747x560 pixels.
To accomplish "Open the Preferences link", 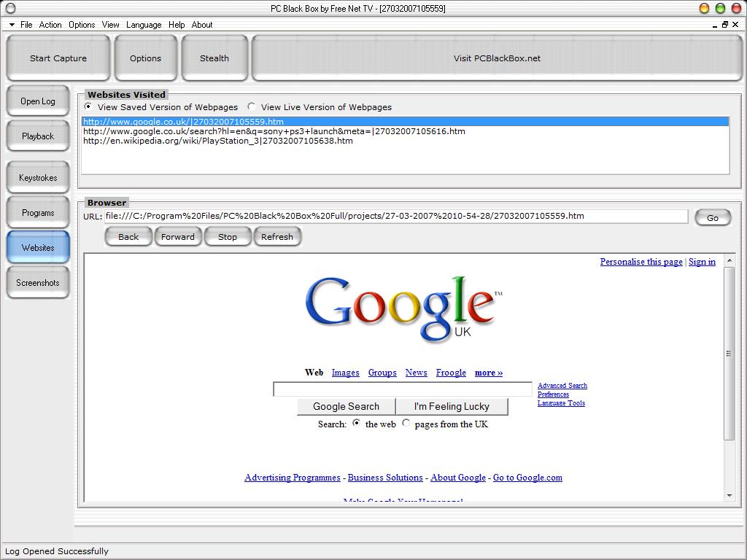I will coord(553,394).
